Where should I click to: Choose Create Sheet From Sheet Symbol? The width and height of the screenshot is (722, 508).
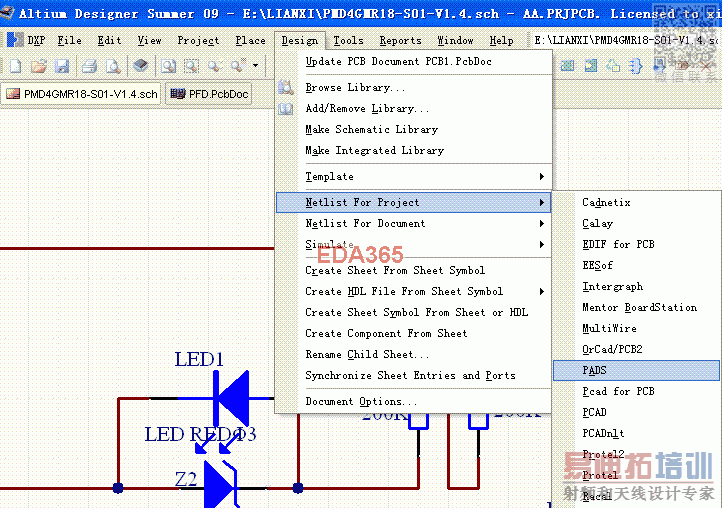click(x=413, y=270)
